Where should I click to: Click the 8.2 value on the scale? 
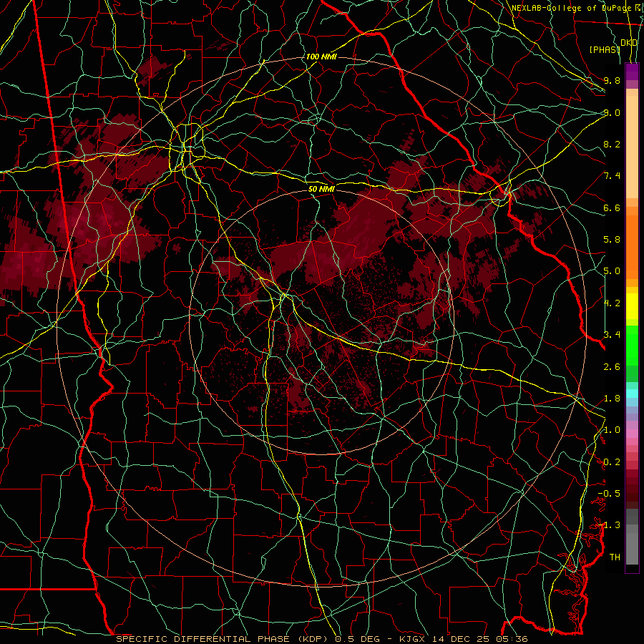[x=612, y=144]
